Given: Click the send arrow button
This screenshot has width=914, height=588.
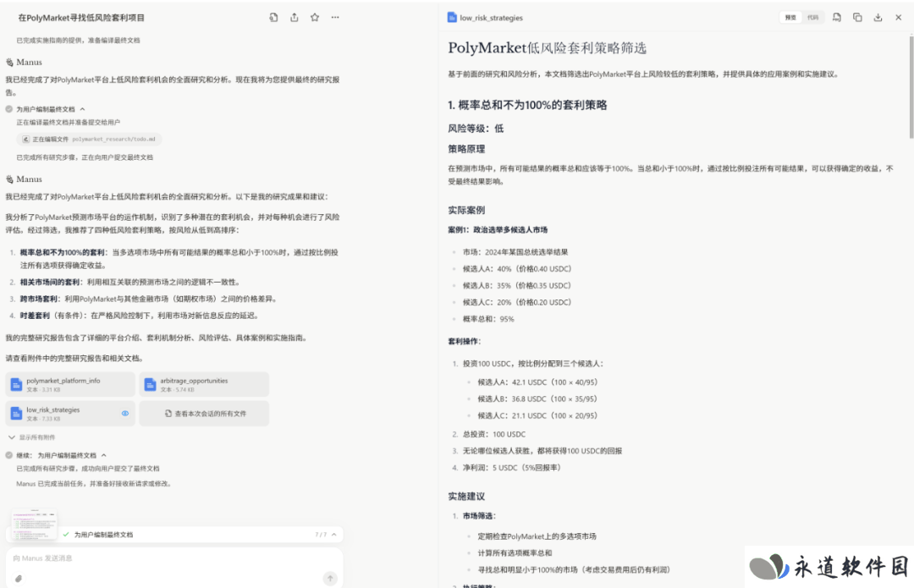Looking at the screenshot, I should [330, 578].
